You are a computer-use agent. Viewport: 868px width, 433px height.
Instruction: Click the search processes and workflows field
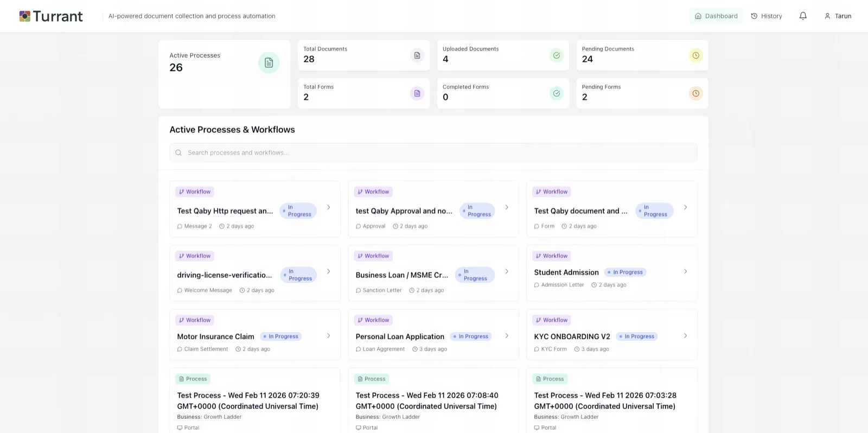click(433, 152)
